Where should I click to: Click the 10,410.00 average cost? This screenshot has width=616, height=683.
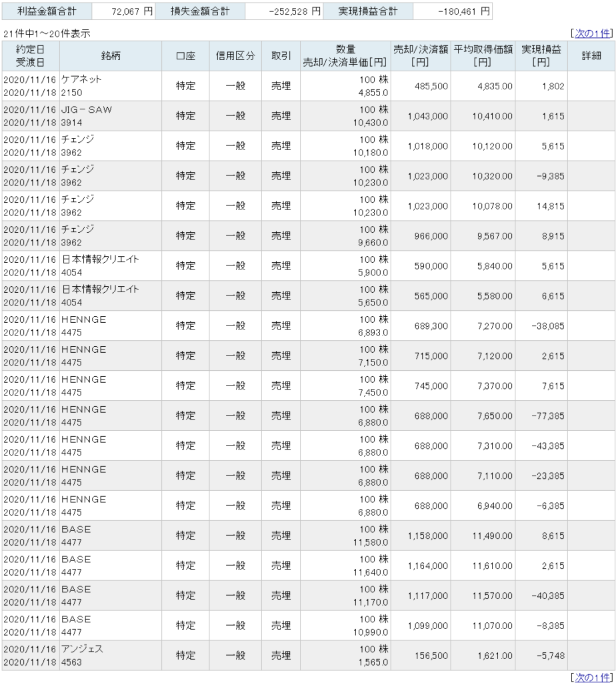[493, 116]
